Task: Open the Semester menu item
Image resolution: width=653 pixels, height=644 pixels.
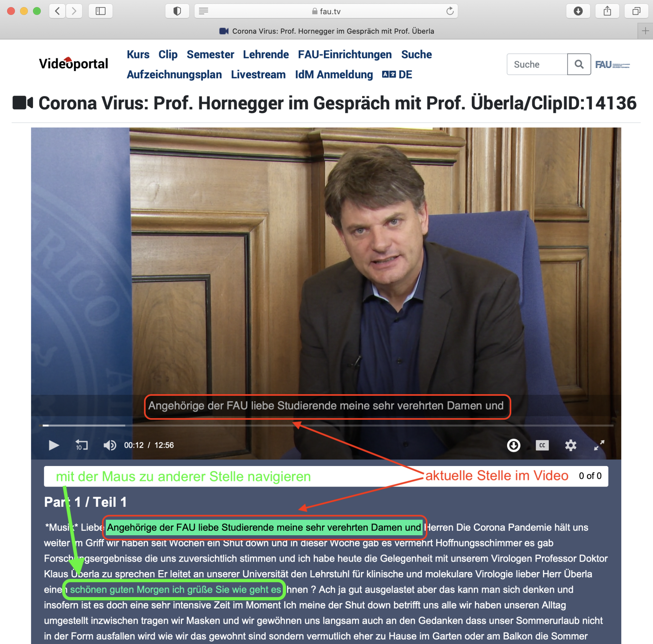Action: [210, 55]
